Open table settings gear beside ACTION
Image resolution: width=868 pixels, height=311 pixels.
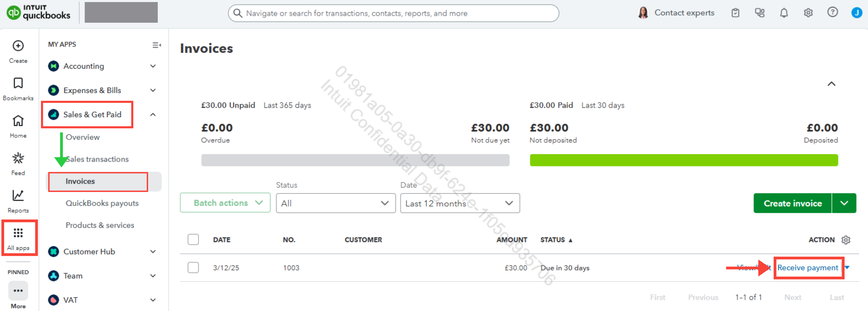click(x=846, y=240)
